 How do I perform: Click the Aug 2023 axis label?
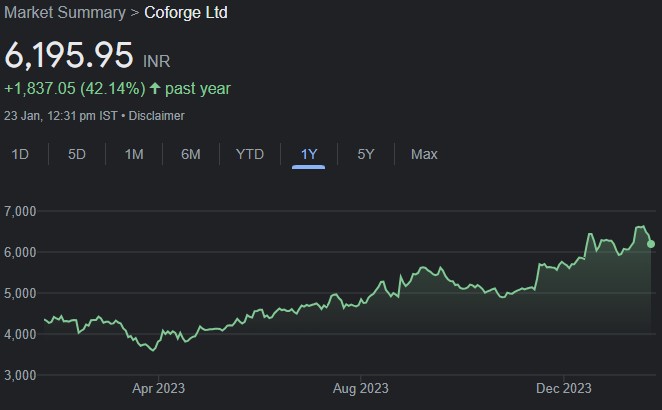coord(361,388)
